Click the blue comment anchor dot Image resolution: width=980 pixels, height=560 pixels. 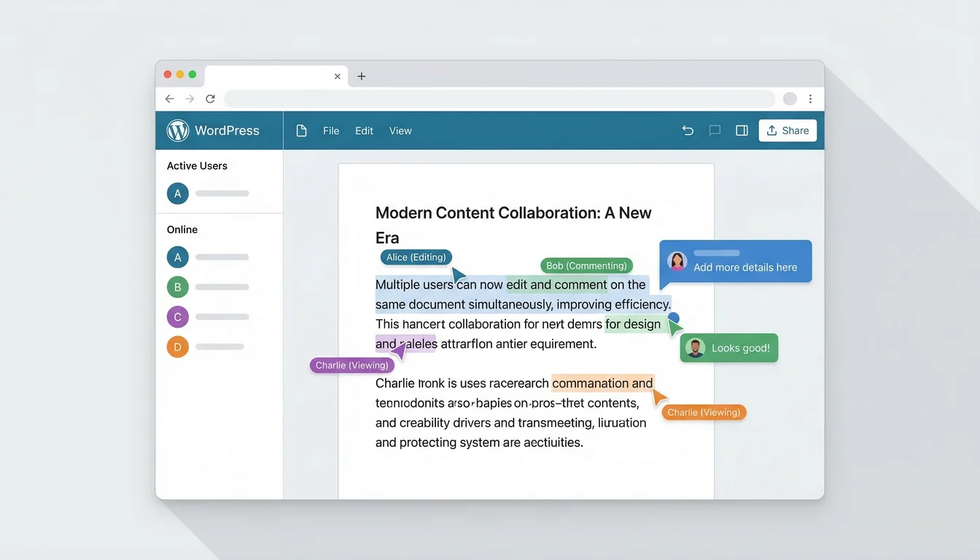(674, 318)
